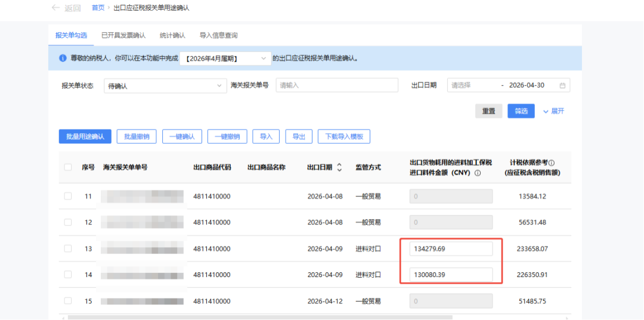
Task: Check the checkbox for row 11
Action: tap(68, 196)
